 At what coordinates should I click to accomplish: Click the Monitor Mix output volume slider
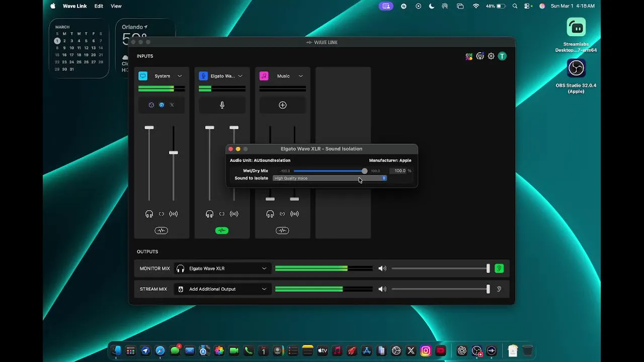[x=441, y=268]
